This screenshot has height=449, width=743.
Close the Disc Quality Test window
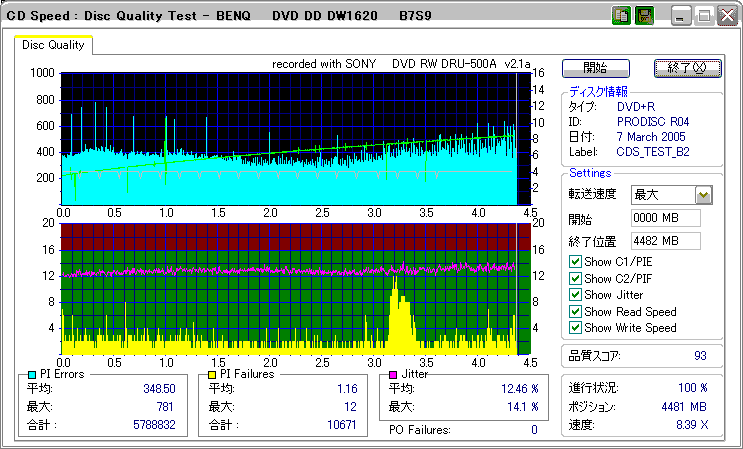[727, 16]
